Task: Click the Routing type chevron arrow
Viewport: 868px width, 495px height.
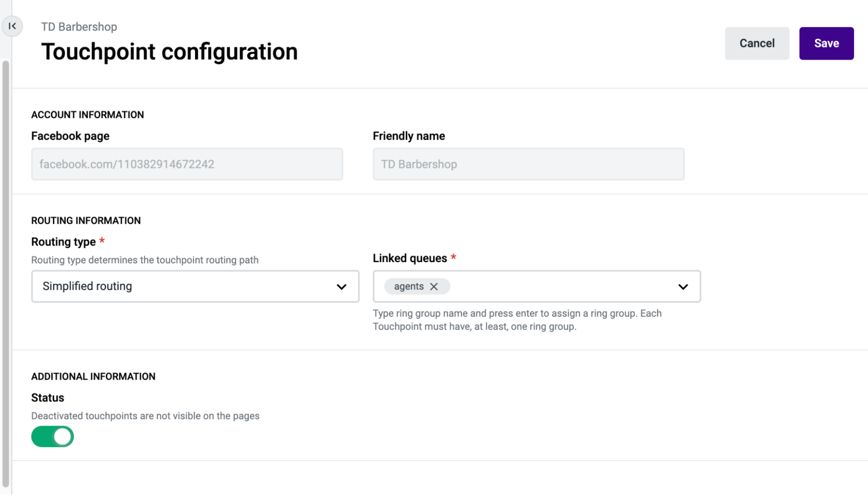Action: pyautogui.click(x=341, y=287)
